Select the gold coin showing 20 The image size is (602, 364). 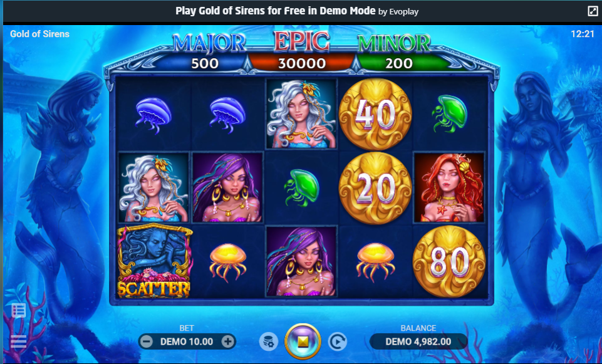tap(375, 188)
